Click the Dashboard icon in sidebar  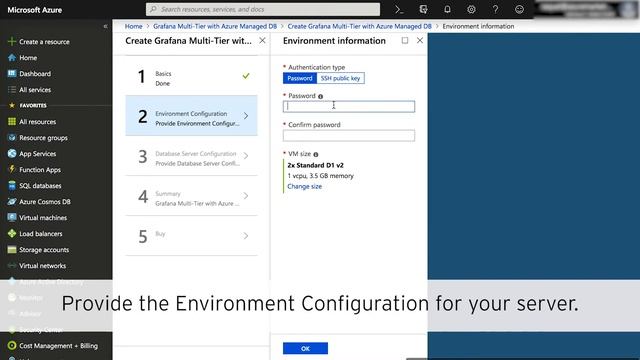tap(12, 73)
